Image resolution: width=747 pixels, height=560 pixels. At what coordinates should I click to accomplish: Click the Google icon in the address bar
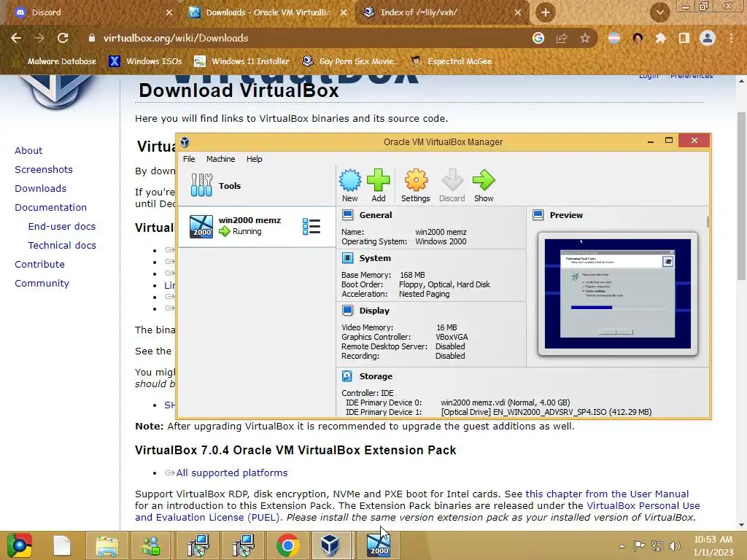pyautogui.click(x=538, y=38)
